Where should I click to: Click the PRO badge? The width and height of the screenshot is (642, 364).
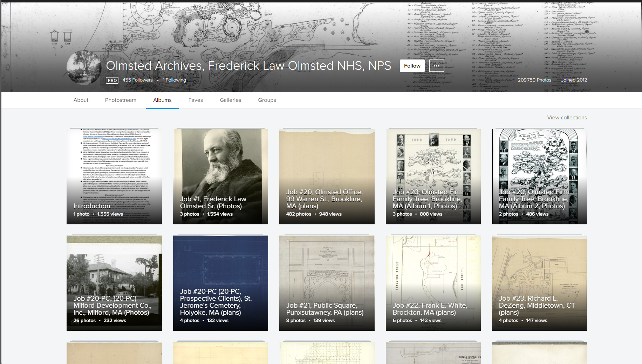(x=112, y=80)
